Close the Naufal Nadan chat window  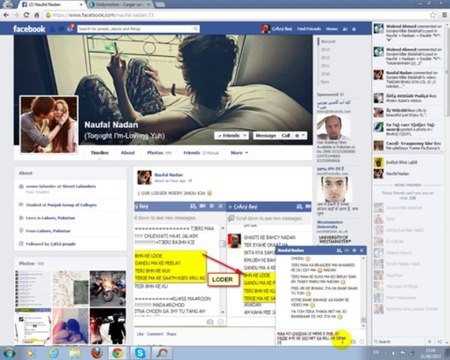pos(362,250)
